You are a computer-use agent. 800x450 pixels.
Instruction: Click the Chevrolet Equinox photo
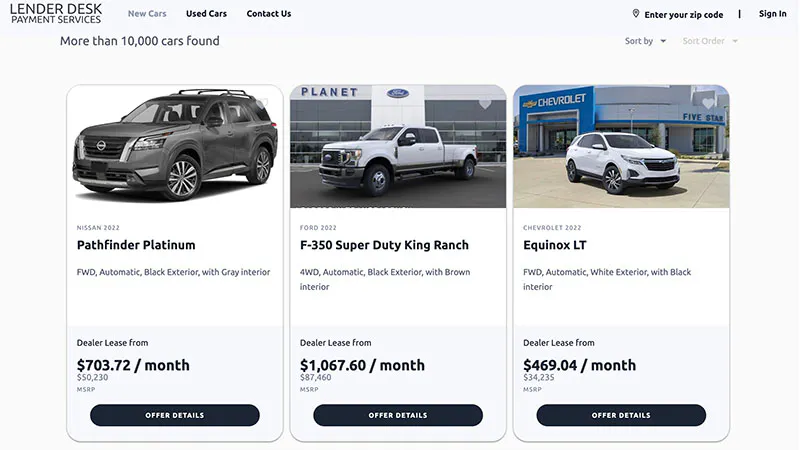pyautogui.click(x=621, y=150)
